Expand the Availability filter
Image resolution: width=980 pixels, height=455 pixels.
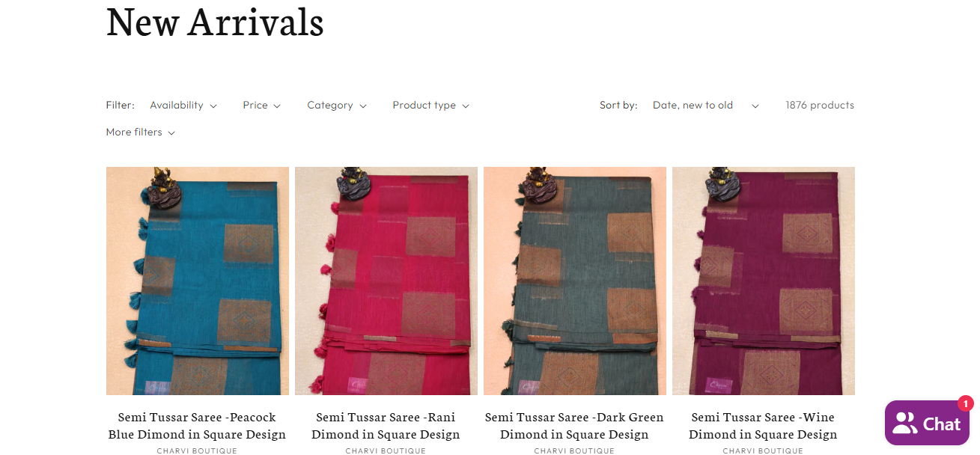click(x=183, y=106)
